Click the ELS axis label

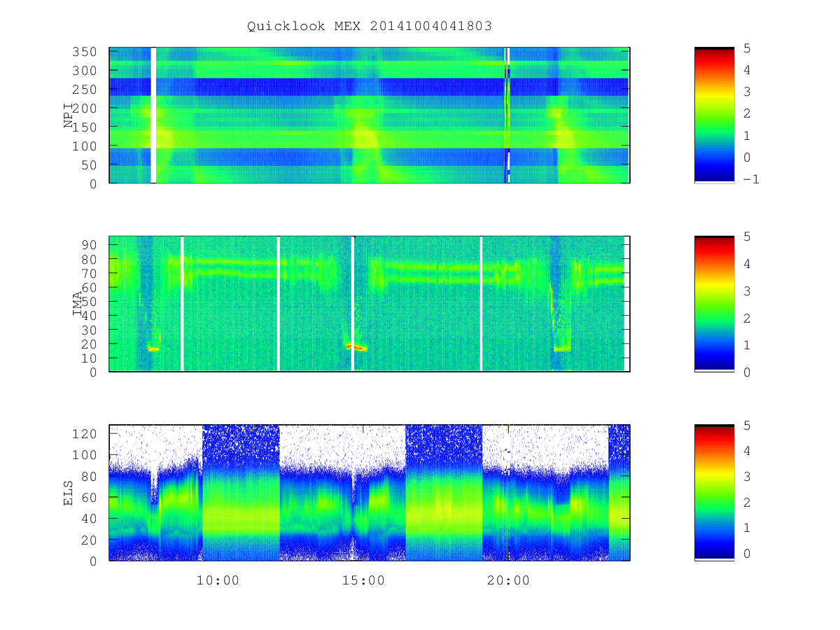(69, 492)
